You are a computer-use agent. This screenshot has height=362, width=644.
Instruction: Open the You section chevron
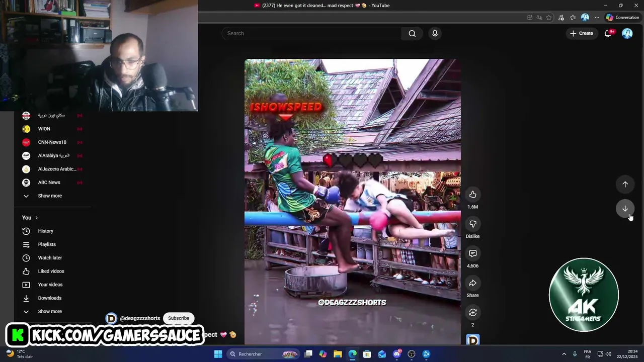point(36,218)
